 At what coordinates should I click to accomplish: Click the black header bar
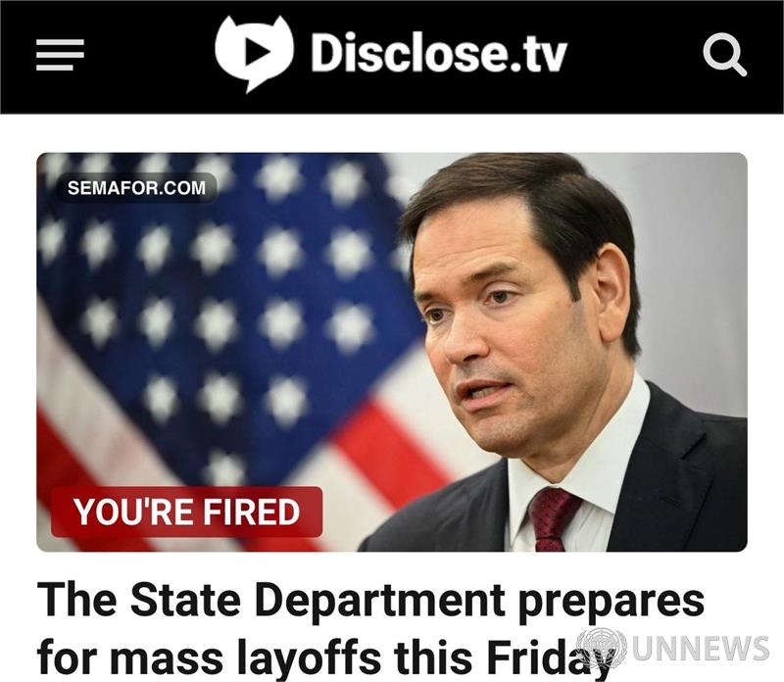[x=392, y=57]
